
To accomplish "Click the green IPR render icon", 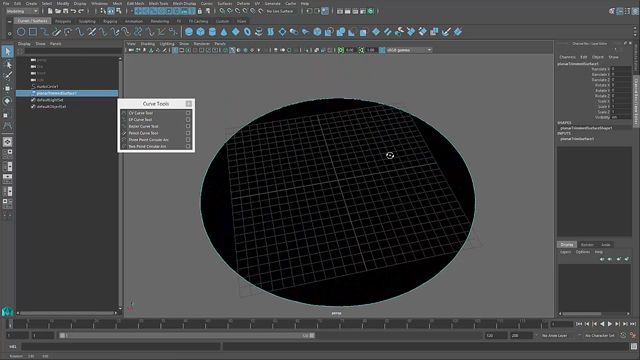I will point(371,11).
